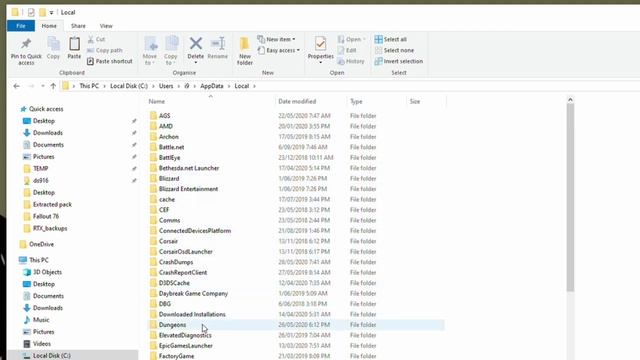Screen dimensions: 640x360
Task: Click the Open ribbon button
Action: click(351, 39)
